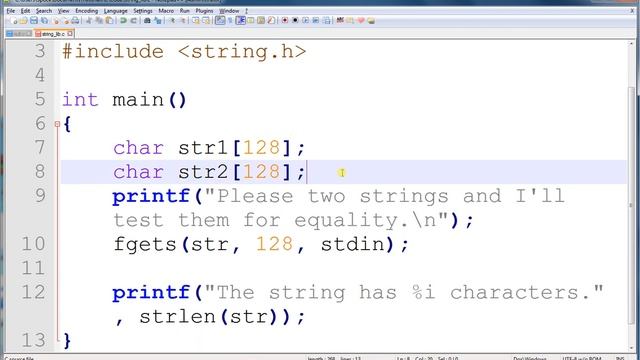The width and height of the screenshot is (640, 360).
Task: Save the current file with the floppy icon
Action: pyautogui.click(x=34, y=20)
